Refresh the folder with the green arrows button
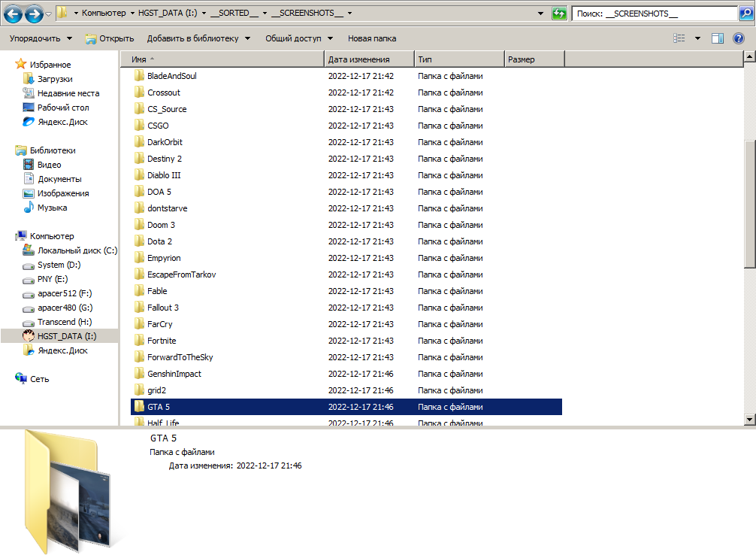 pos(559,14)
